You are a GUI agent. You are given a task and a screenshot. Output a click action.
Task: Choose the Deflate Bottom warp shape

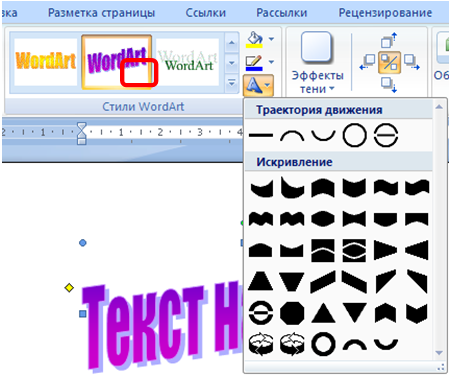point(417,219)
